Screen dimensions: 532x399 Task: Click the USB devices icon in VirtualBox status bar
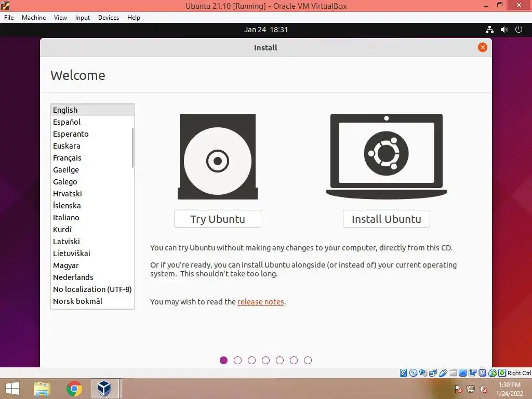pos(443,373)
